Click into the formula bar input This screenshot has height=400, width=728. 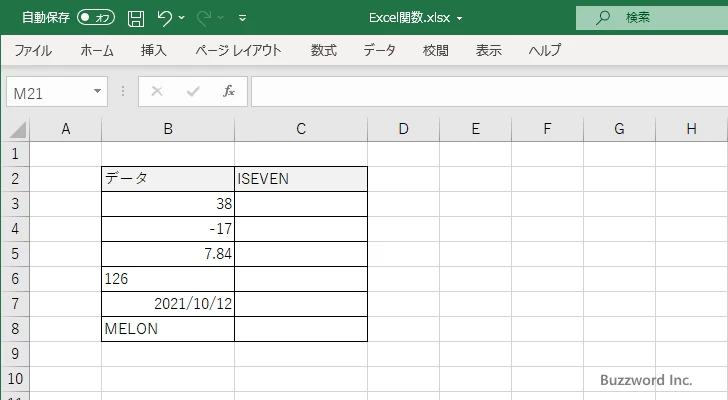pyautogui.click(x=490, y=92)
